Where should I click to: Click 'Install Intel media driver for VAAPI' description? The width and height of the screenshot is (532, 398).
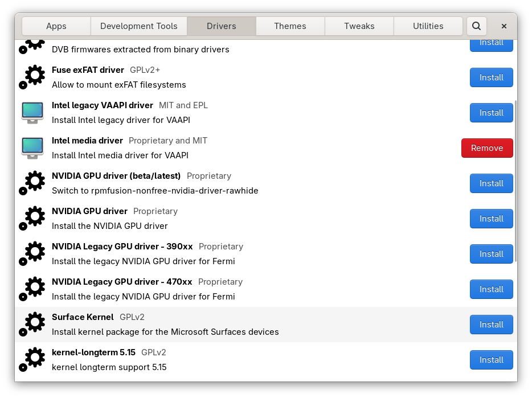(120, 155)
